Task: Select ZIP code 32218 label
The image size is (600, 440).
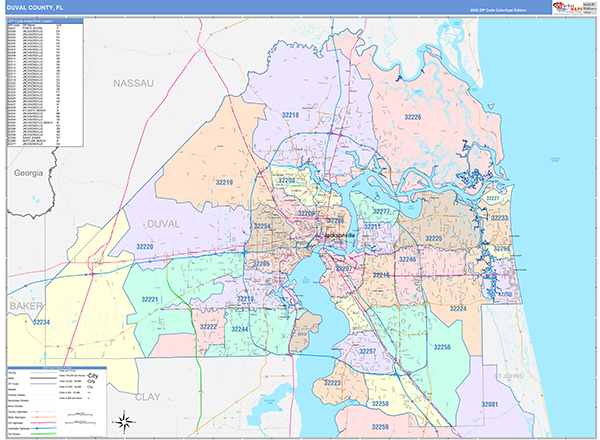Action: 290,115
